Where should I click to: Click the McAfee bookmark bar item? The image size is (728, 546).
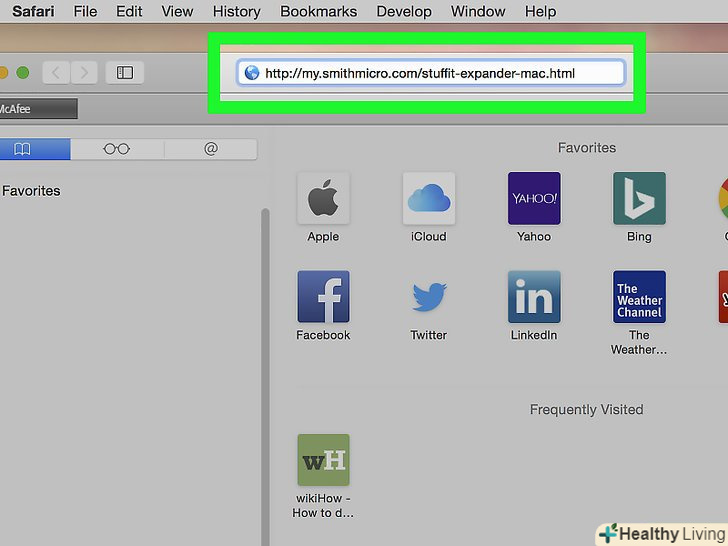point(39,109)
